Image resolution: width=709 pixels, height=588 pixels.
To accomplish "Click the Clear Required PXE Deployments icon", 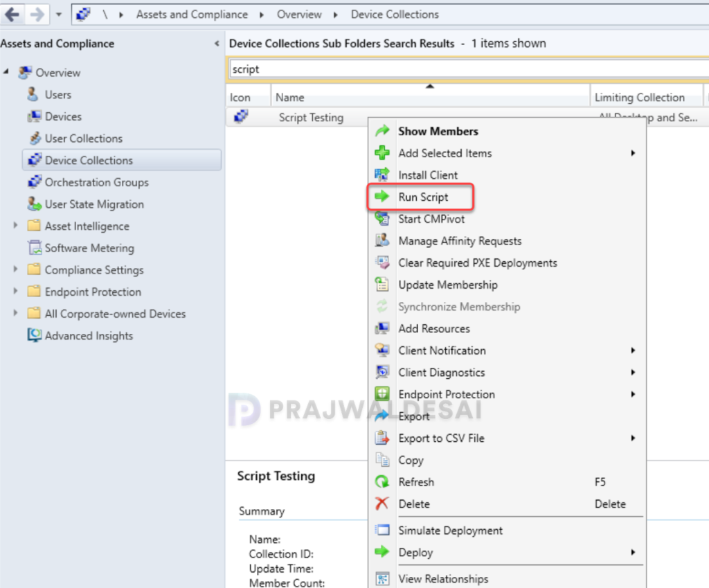I will pyautogui.click(x=382, y=262).
